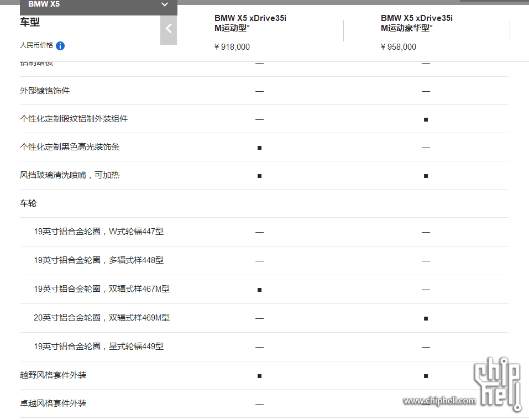
Task: Click the 19英寸铝合金轮圈，W式轮辐447型 row label
Action: (x=99, y=232)
